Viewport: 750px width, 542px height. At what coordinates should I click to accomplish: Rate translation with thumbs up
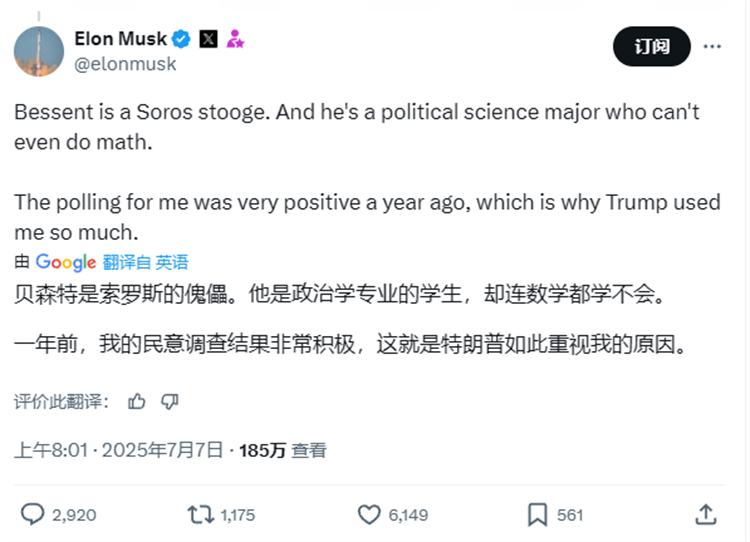137,402
